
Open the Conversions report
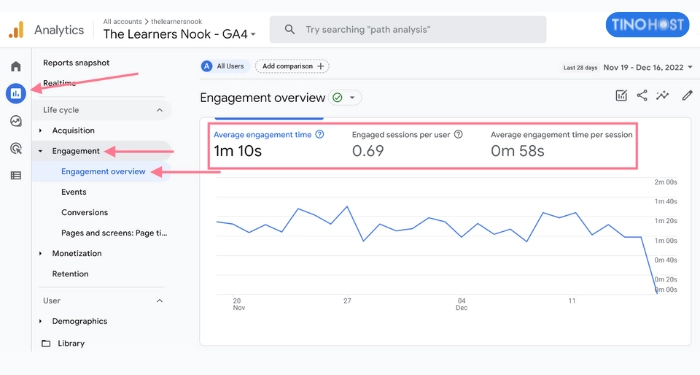point(84,212)
